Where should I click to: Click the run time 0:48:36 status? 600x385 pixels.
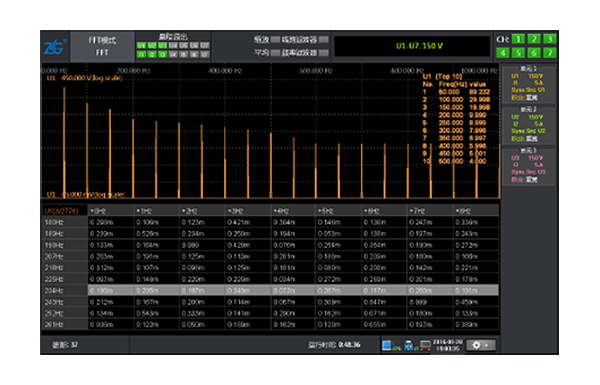[334, 345]
